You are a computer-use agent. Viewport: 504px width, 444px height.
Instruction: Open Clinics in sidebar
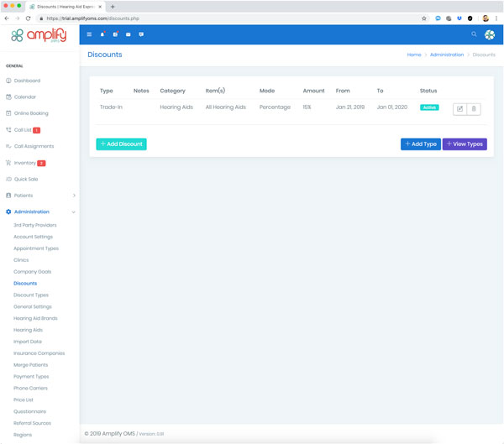pyautogui.click(x=21, y=260)
